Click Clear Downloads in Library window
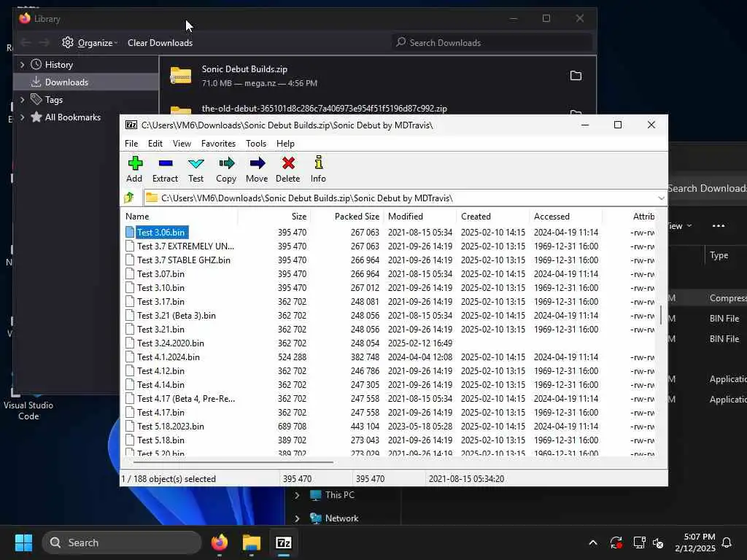This screenshot has height=560, width=747. [160, 42]
